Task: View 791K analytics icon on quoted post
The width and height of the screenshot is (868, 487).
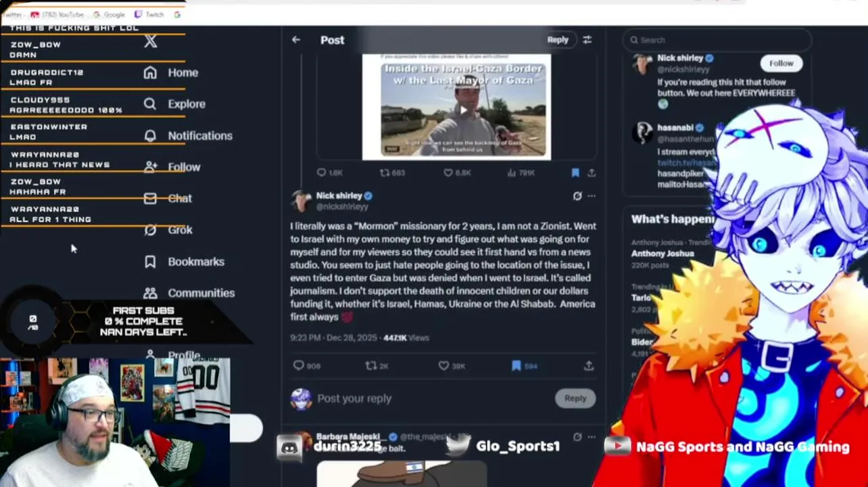Action: [521, 172]
